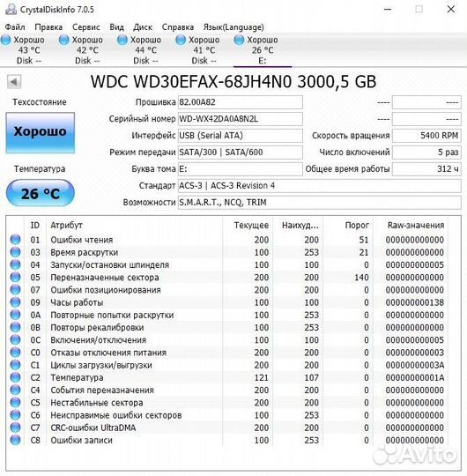Select the CRC-ошибки UltraDMA attribute text
This screenshot has width=467, height=476.
93,428
